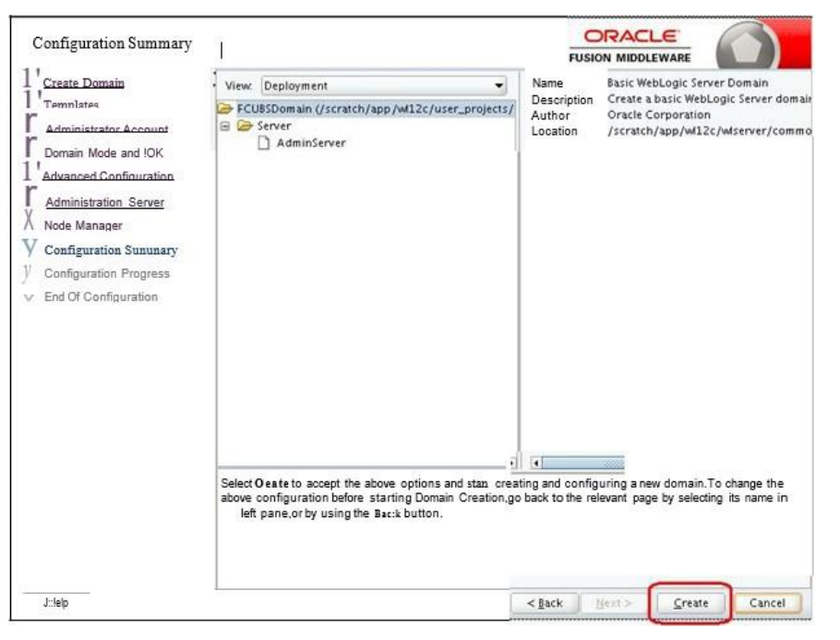This screenshot has width=840, height=640.
Task: Click the pentagon sphere icon in banner
Action: [x=746, y=47]
